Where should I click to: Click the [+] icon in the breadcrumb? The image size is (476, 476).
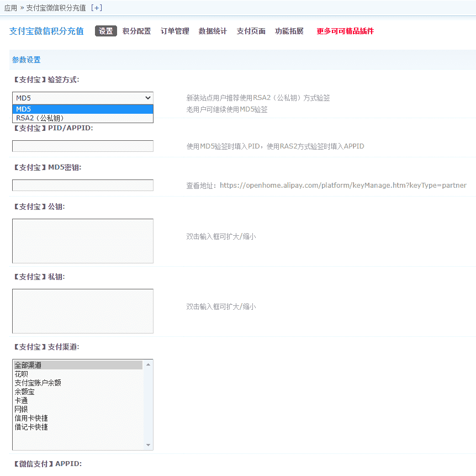coord(97,8)
